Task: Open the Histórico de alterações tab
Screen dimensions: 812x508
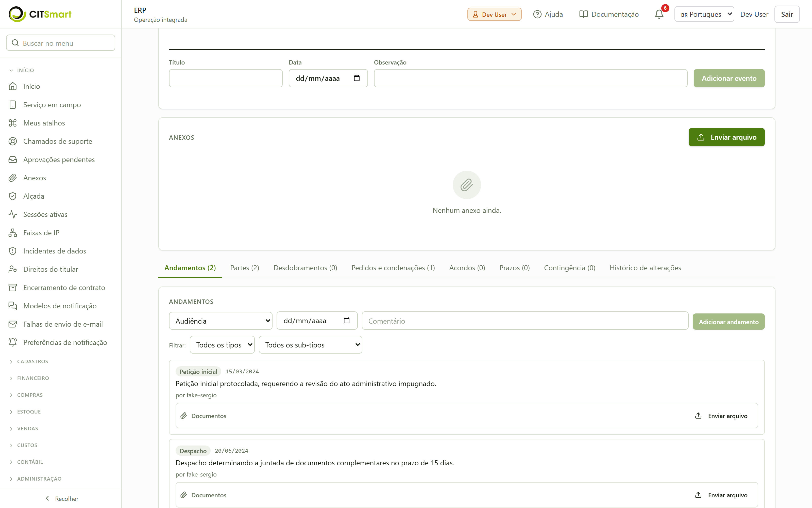Action: [645, 268]
